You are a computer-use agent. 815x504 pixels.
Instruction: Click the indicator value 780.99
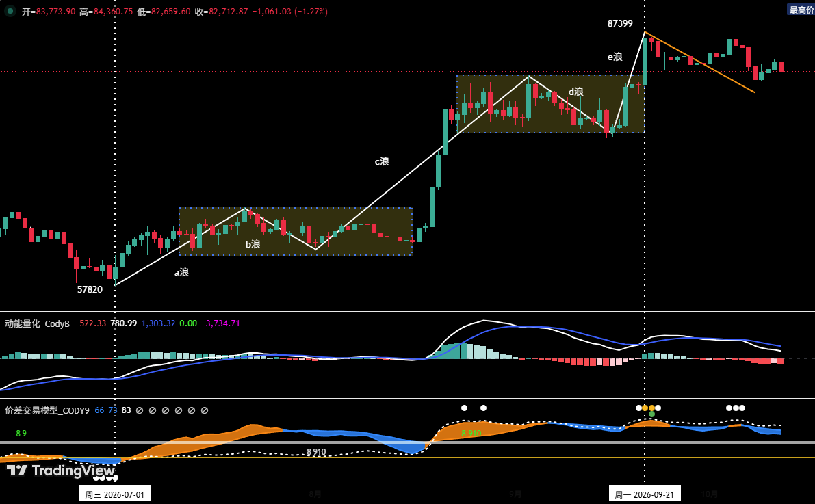124,323
